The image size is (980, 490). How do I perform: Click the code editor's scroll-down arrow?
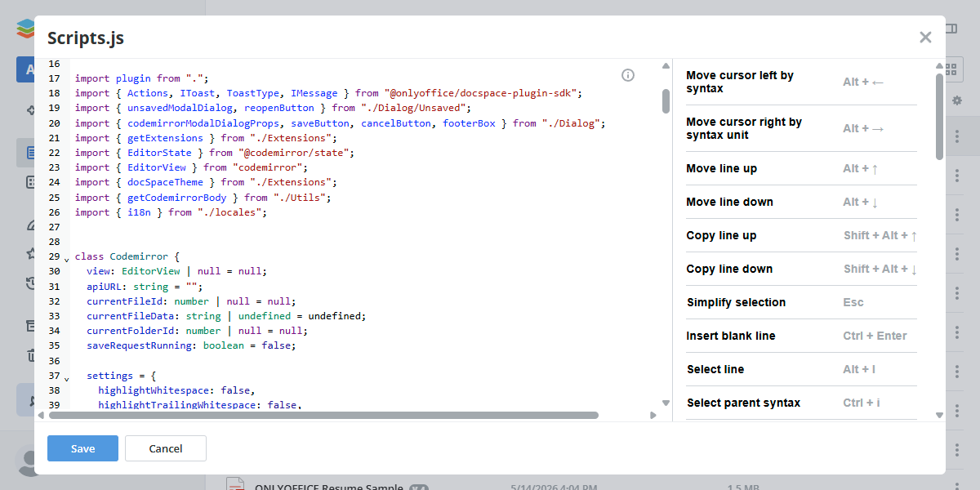coord(666,403)
